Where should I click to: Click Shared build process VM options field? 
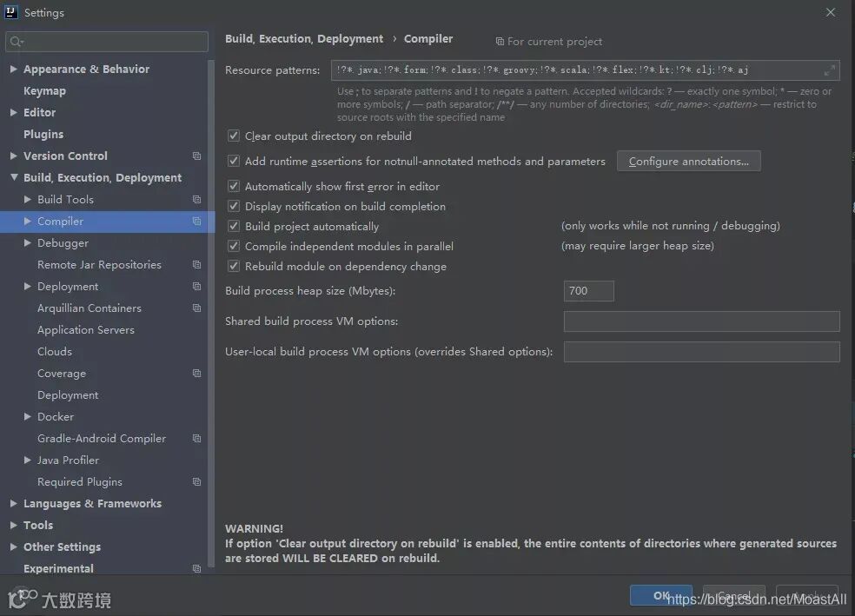tap(702, 321)
